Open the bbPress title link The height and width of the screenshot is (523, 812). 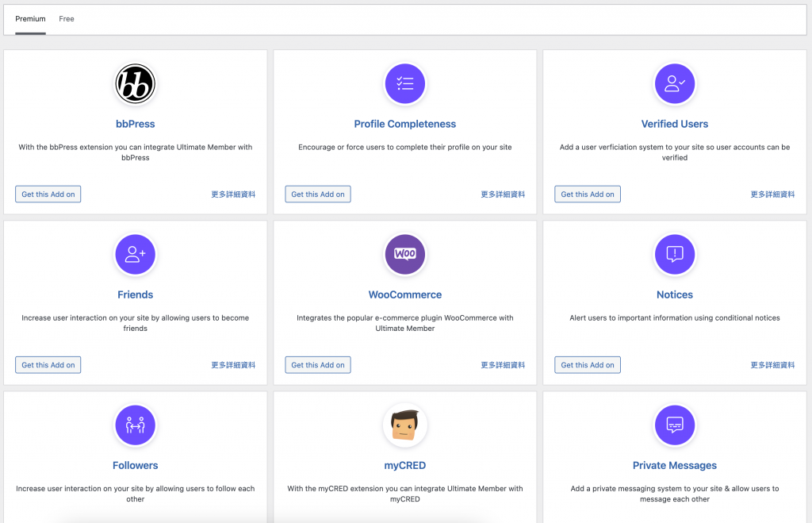[x=135, y=124]
